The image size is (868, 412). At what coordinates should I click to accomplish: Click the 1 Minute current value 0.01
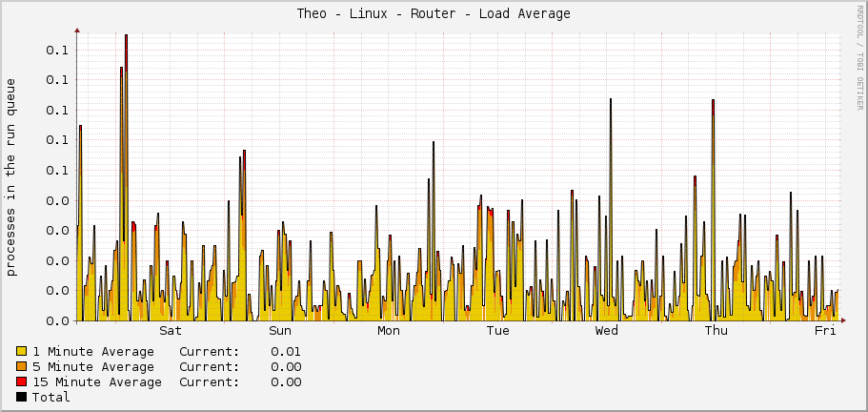tap(286, 352)
